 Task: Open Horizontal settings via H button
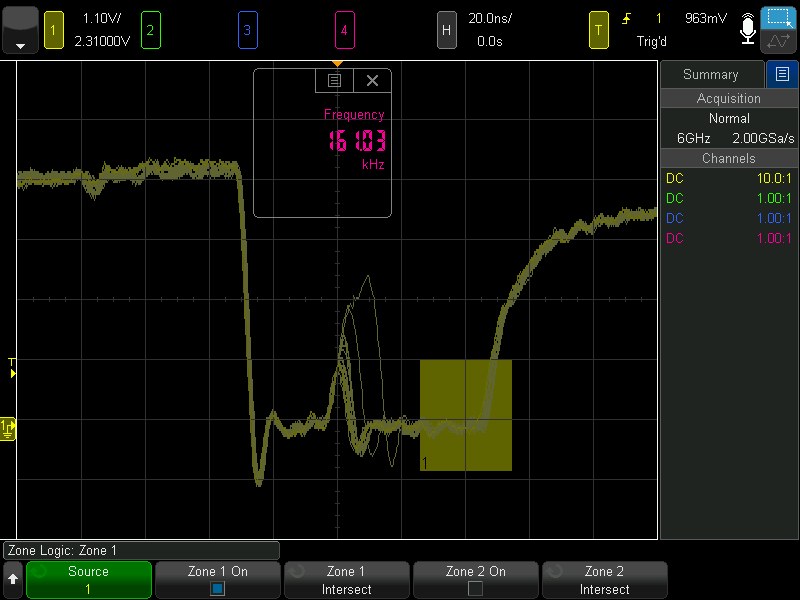446,31
